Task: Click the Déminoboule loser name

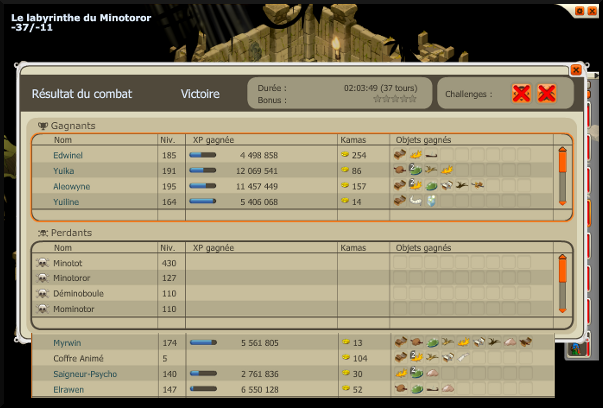Action: coord(78,293)
